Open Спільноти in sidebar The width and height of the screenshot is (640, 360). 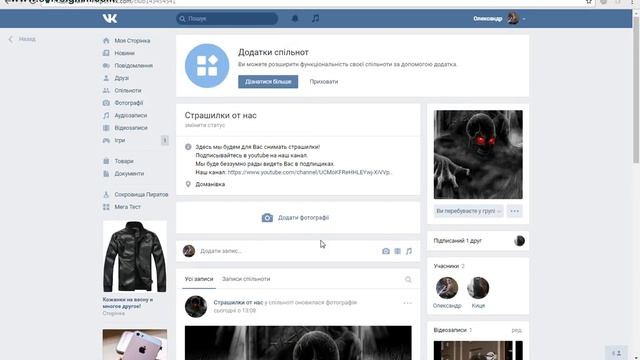pyautogui.click(x=128, y=91)
